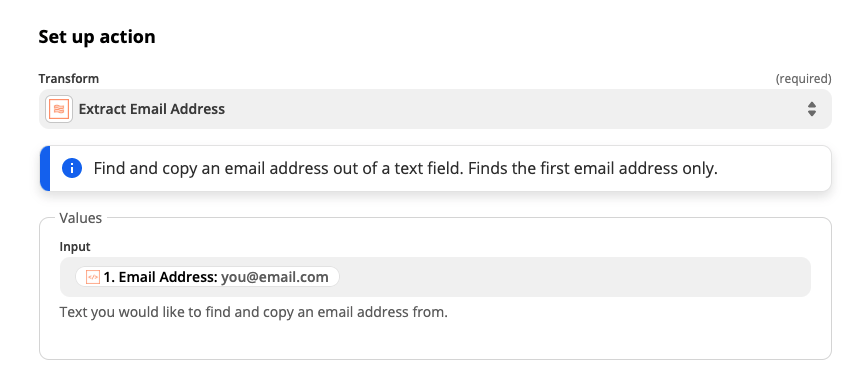Viewport: 868px width, 385px height.
Task: Click the blue info circle icon
Action: tap(72, 168)
